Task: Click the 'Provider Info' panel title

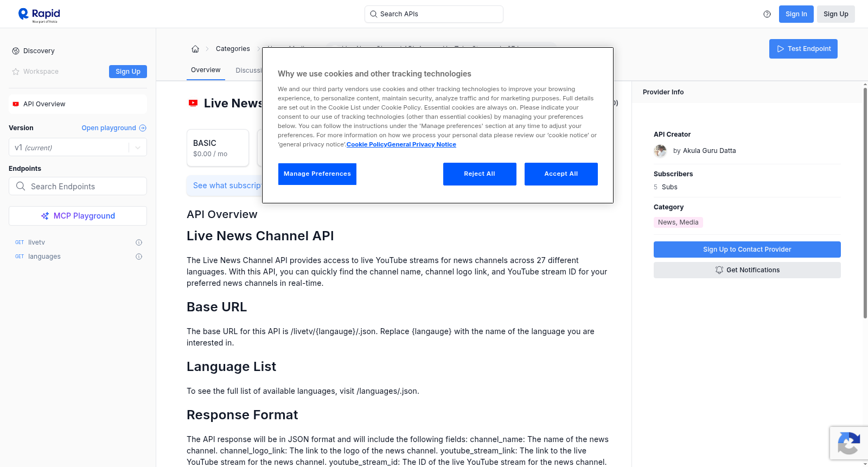Action: pyautogui.click(x=663, y=92)
